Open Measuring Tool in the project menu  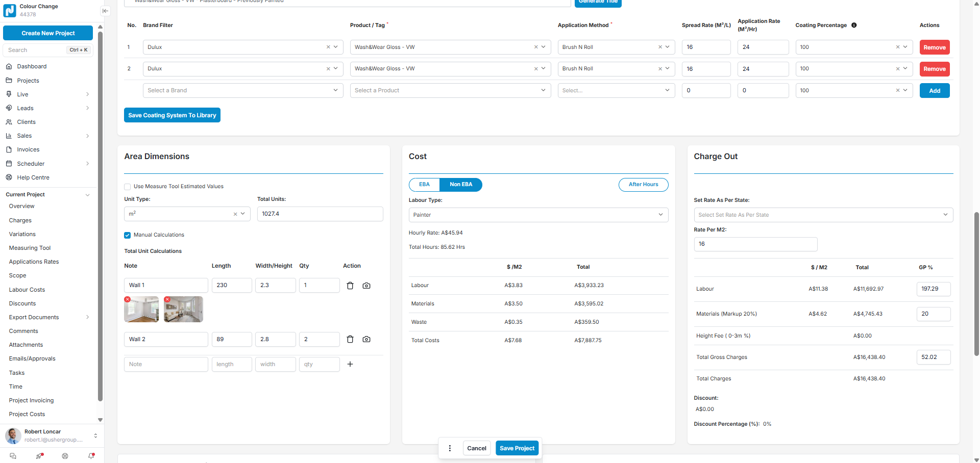(30, 248)
